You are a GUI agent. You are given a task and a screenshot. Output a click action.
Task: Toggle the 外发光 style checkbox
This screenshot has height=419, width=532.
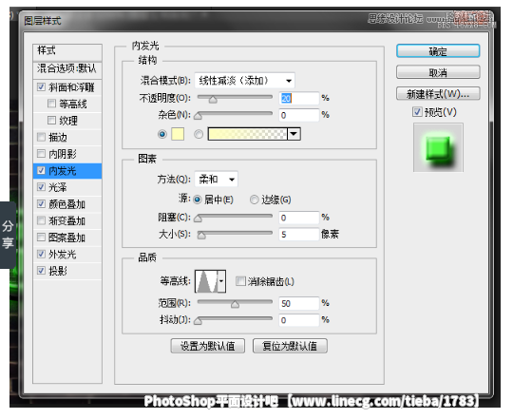(x=41, y=254)
